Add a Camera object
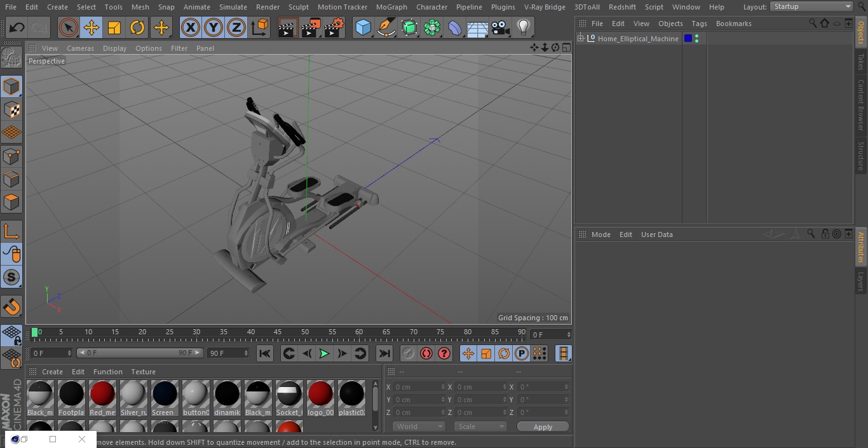This screenshot has height=448, width=868. (500, 27)
